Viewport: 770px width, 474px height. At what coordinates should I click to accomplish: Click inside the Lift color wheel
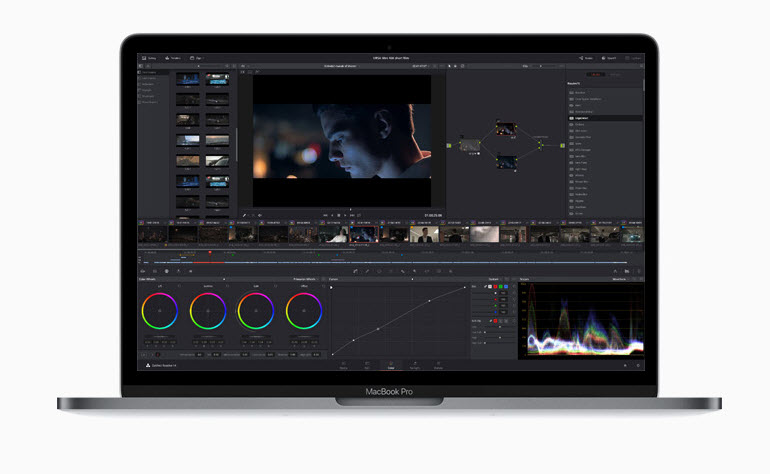[160, 311]
